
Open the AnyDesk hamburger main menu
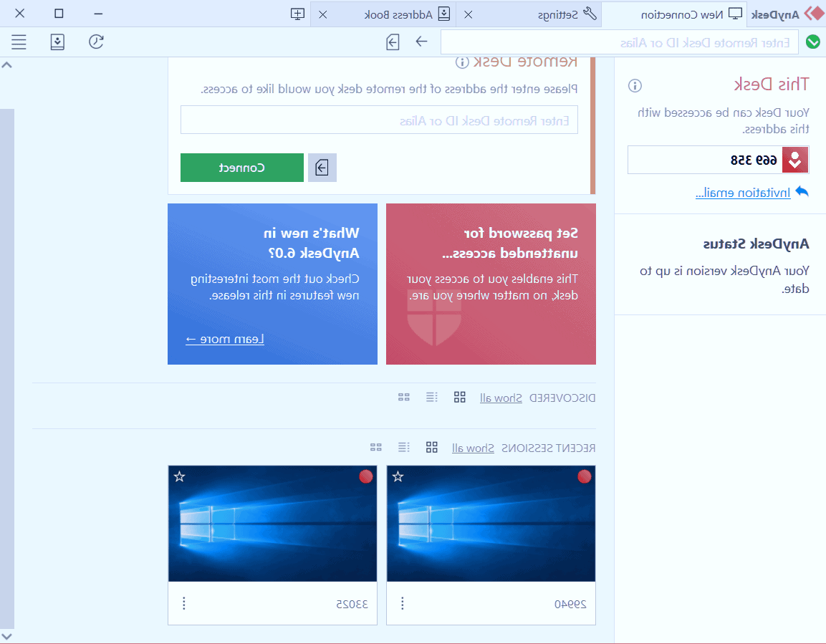[x=19, y=42]
